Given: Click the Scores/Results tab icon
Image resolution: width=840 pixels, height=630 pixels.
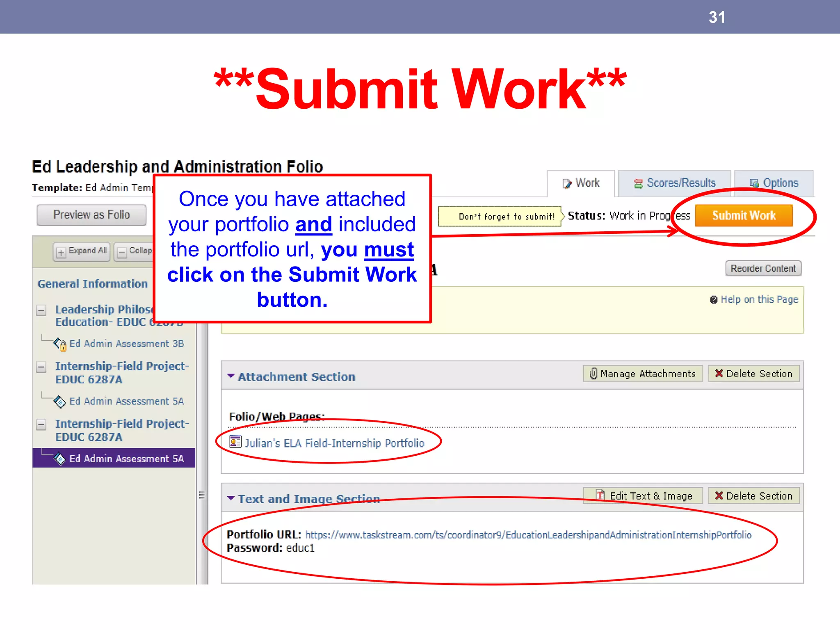Looking at the screenshot, I should pos(638,184).
